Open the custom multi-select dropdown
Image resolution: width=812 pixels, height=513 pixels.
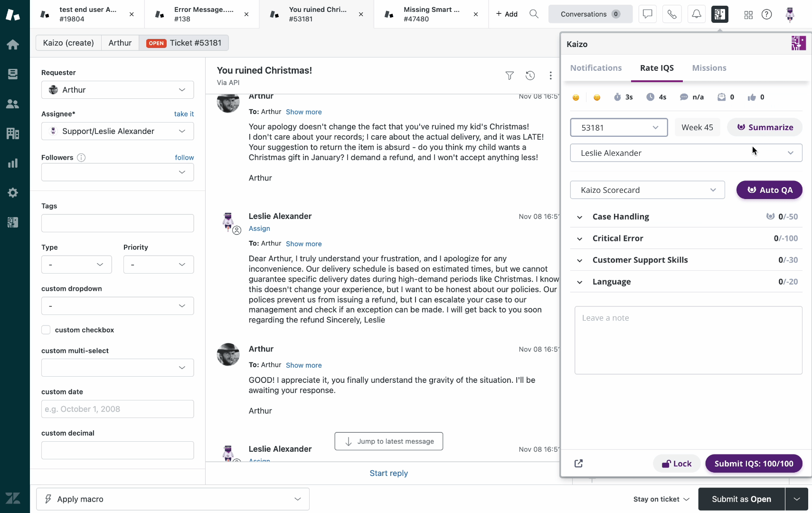(117, 368)
